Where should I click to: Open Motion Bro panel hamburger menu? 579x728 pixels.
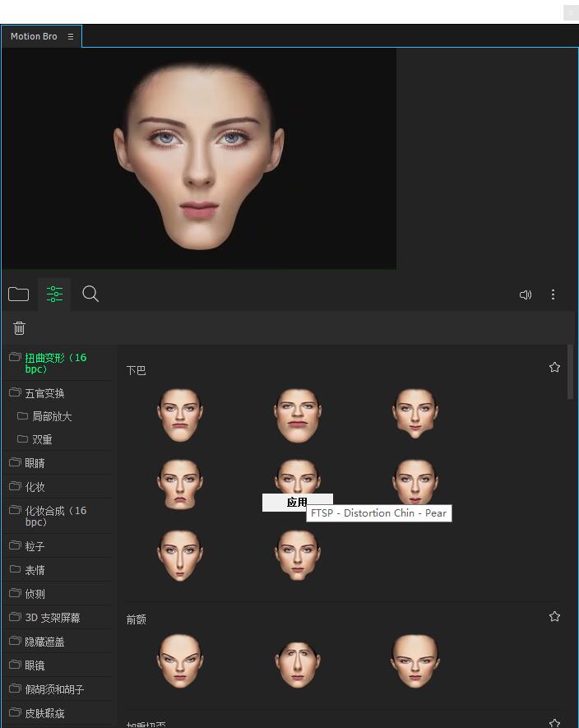tap(71, 36)
